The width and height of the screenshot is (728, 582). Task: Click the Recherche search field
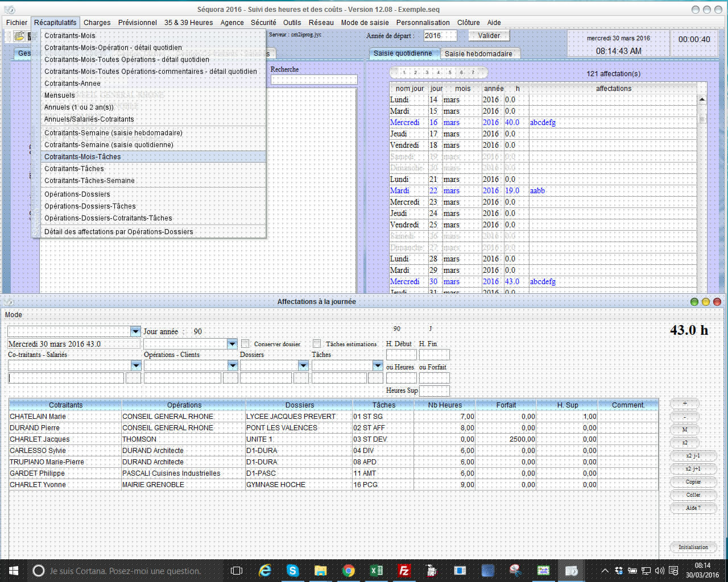point(313,80)
